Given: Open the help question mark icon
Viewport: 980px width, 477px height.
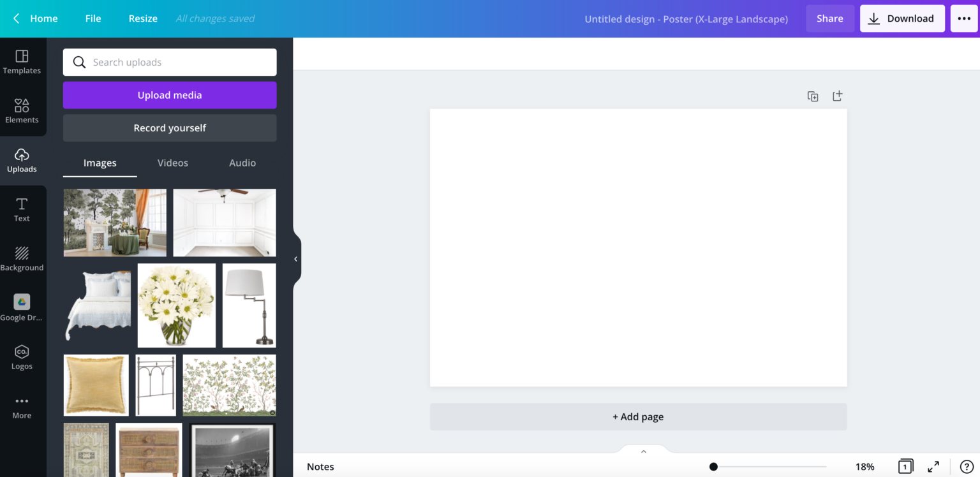Looking at the screenshot, I should click(967, 467).
